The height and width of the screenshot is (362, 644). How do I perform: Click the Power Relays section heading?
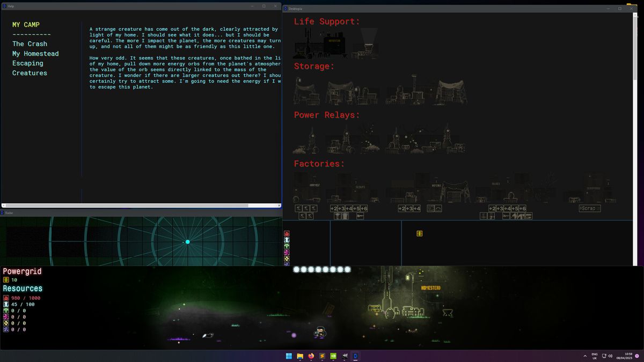[x=327, y=115]
